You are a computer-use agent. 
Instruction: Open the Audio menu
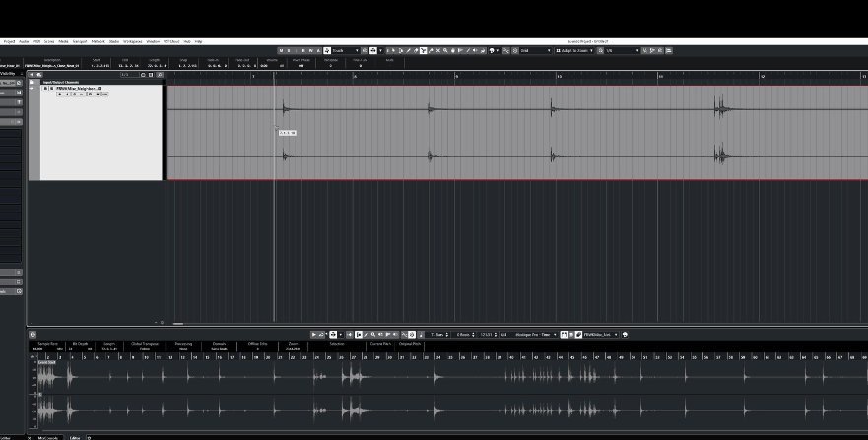tap(24, 41)
